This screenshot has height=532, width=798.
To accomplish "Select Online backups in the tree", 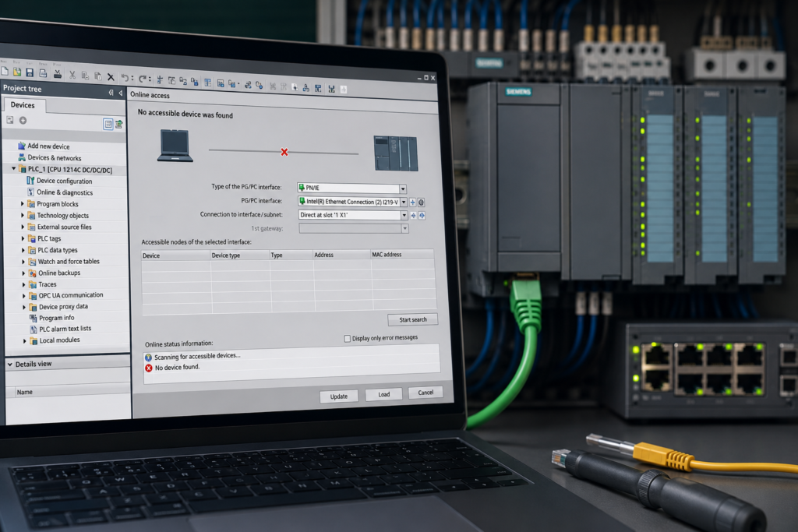I will (59, 273).
